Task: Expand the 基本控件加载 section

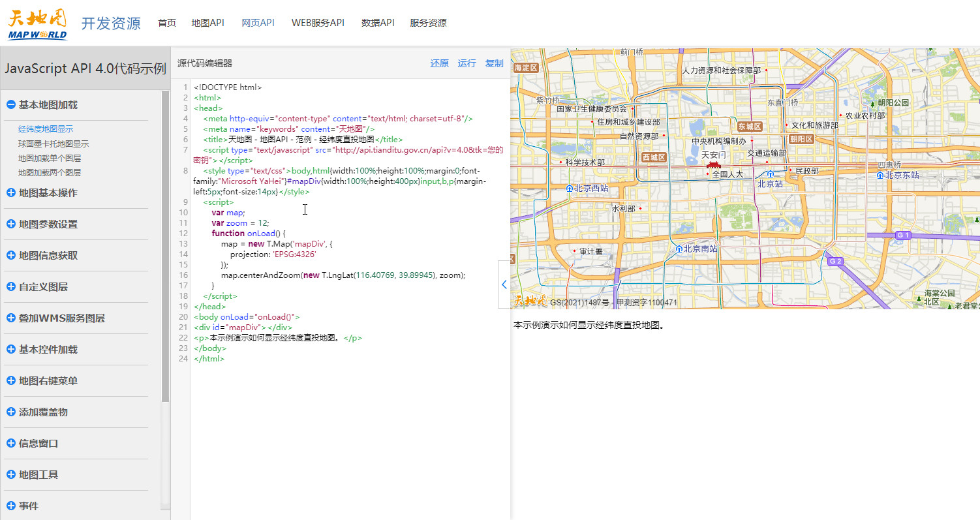Action: (x=11, y=349)
